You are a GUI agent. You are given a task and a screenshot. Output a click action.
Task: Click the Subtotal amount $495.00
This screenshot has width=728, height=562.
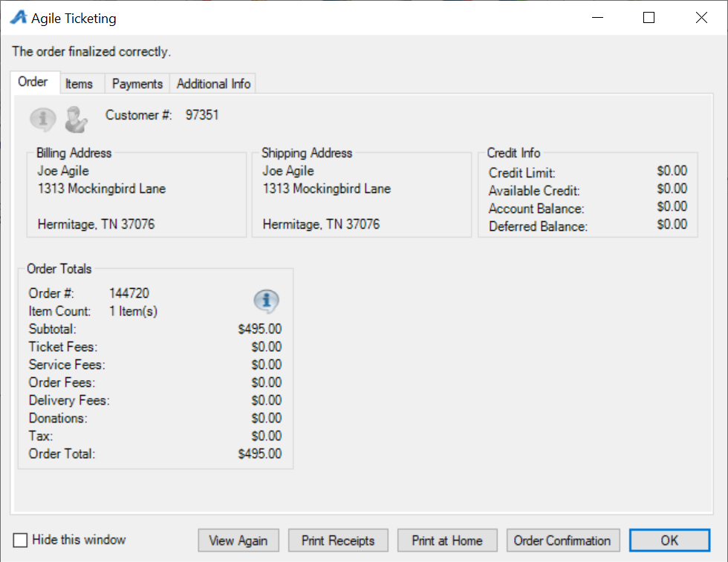259,329
